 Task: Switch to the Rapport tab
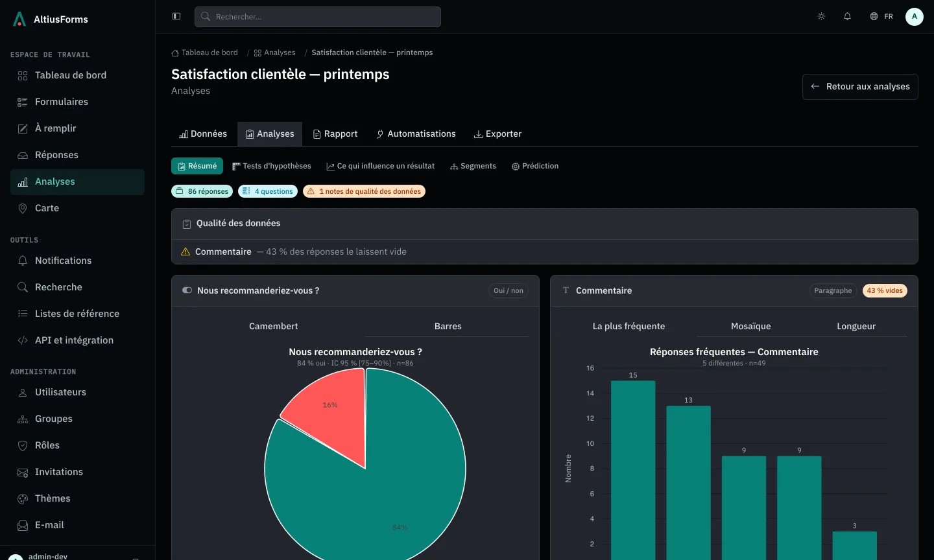pos(335,134)
